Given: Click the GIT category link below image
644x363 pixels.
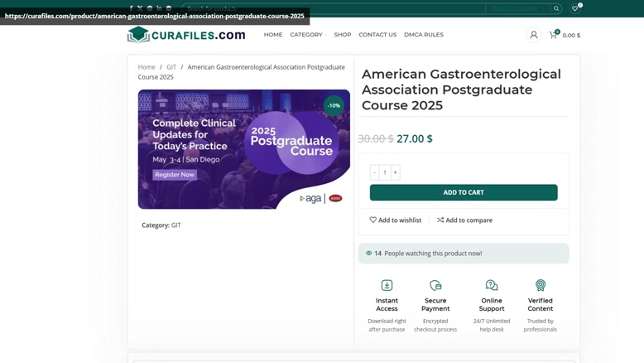Looking at the screenshot, I should tap(175, 225).
